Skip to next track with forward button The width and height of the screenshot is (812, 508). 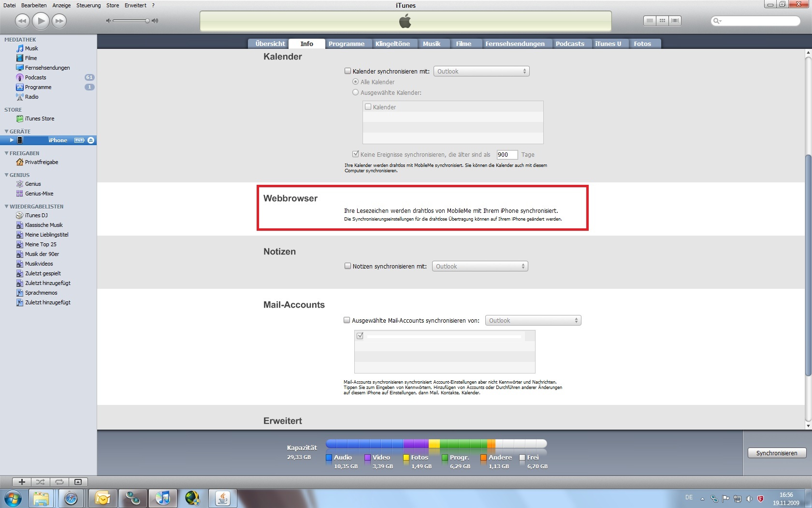coord(59,21)
